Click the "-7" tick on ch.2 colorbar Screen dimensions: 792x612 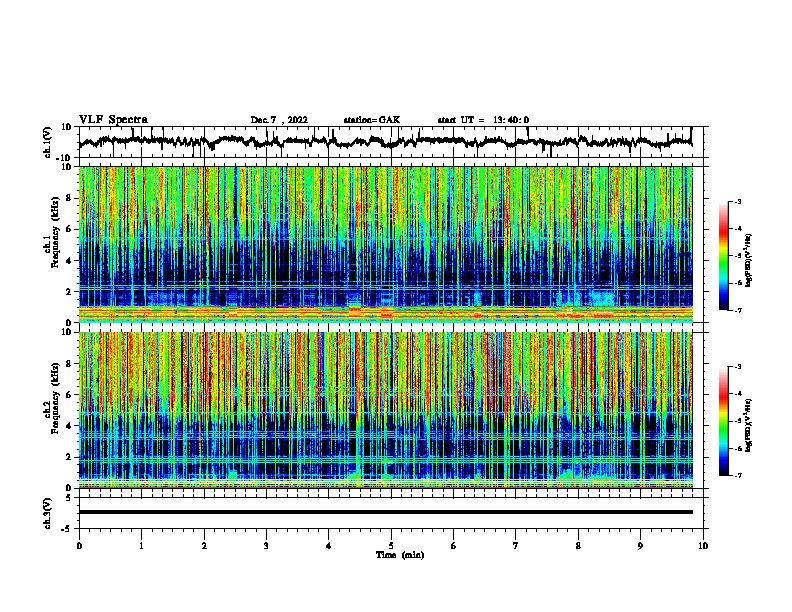(x=737, y=475)
